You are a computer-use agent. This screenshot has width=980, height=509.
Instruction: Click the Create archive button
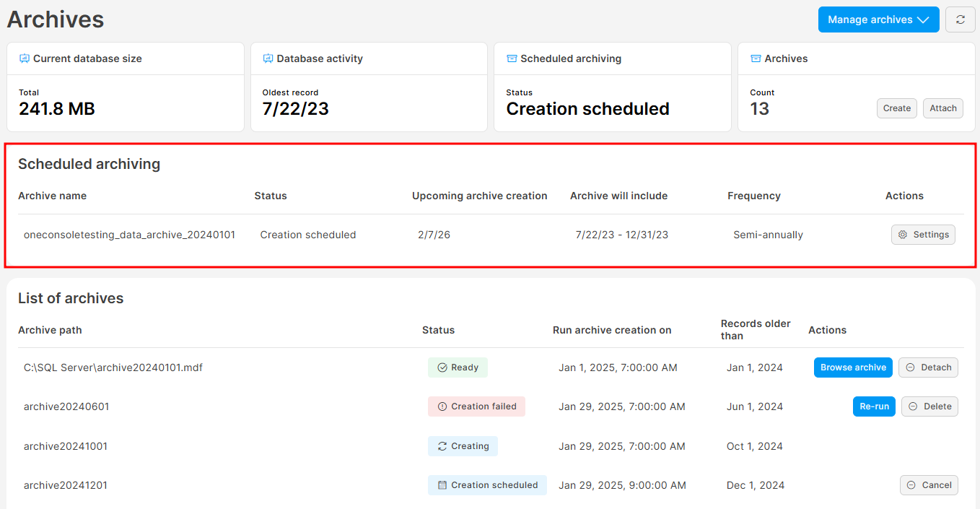[896, 108]
